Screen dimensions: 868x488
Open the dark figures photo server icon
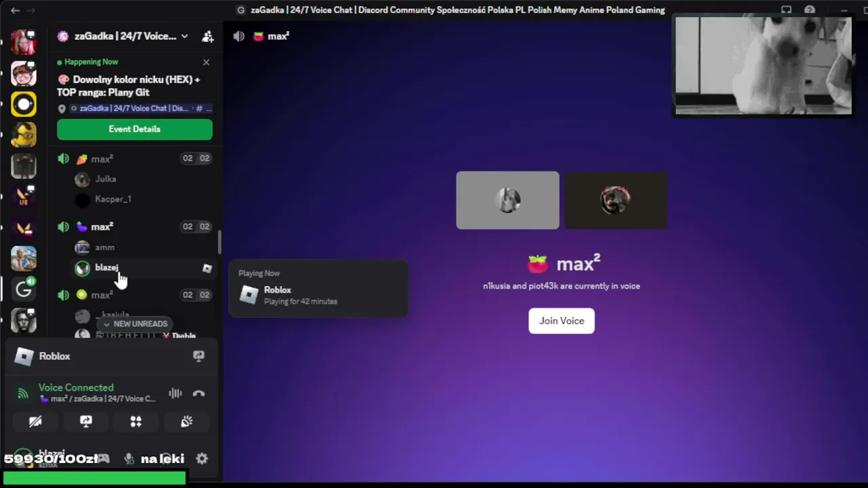(24, 166)
